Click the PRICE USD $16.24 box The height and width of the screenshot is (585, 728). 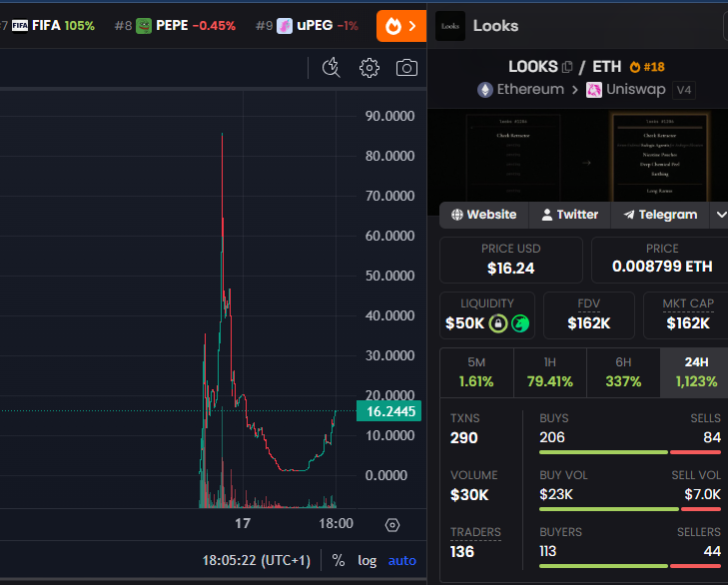coord(510,260)
